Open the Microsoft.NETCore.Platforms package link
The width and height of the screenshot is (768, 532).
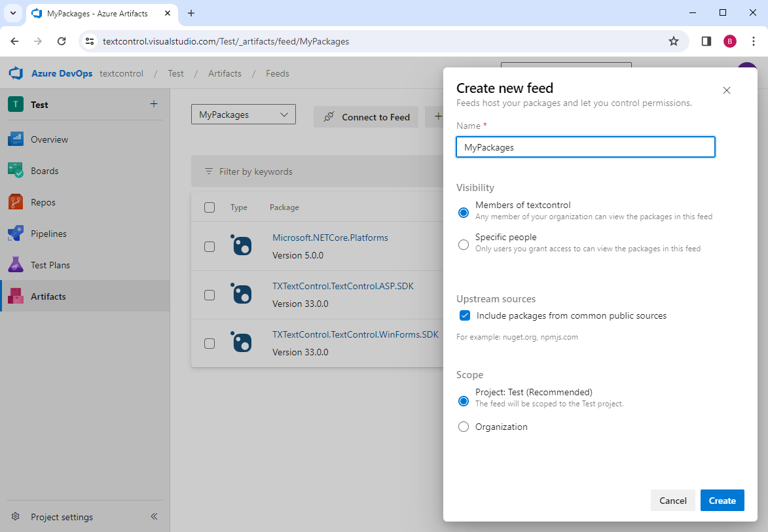(330, 237)
